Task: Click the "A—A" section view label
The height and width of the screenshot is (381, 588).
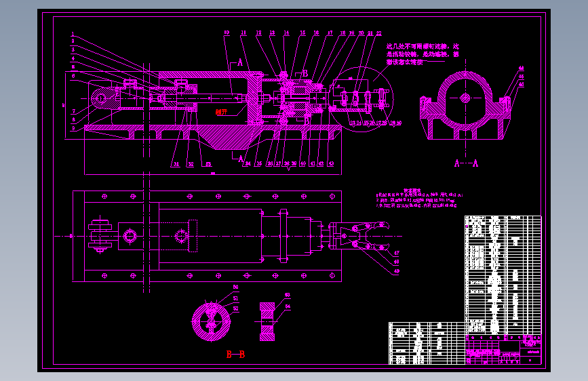Action: click(466, 163)
